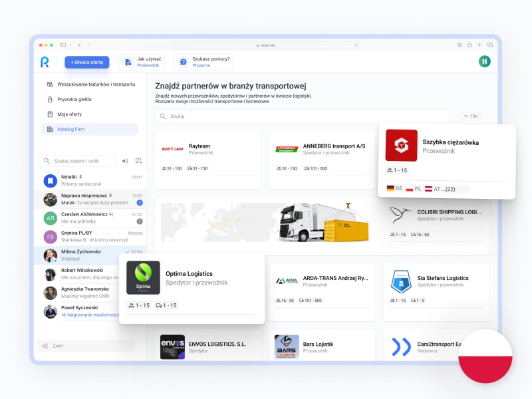Click the ANNEBERG transport logo

[287, 149]
